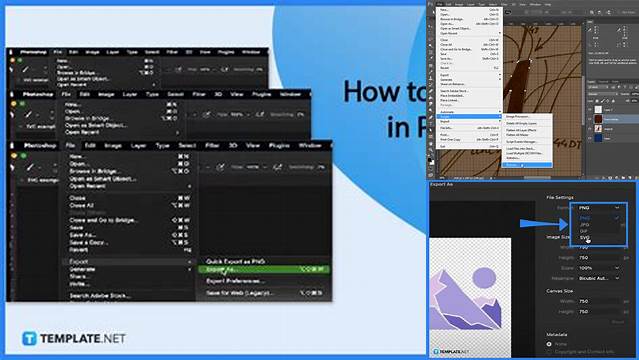Click the foreground color swatch in the left toolbar
639x360 pixels.
pos(431,160)
